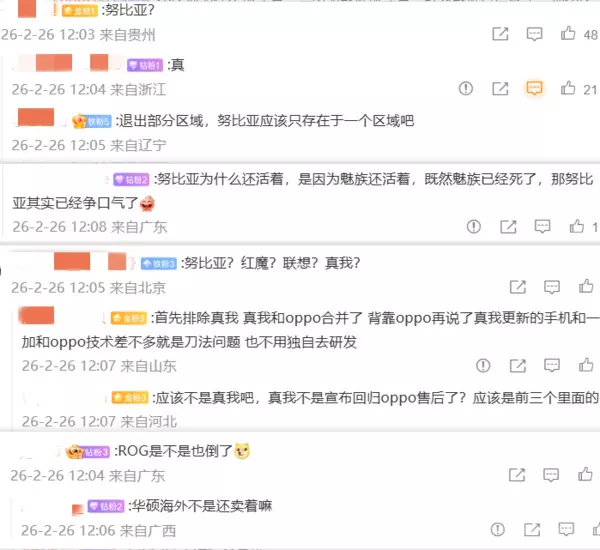
Task: Reply to the 山东 真我 oppo comment
Action: (x=552, y=366)
